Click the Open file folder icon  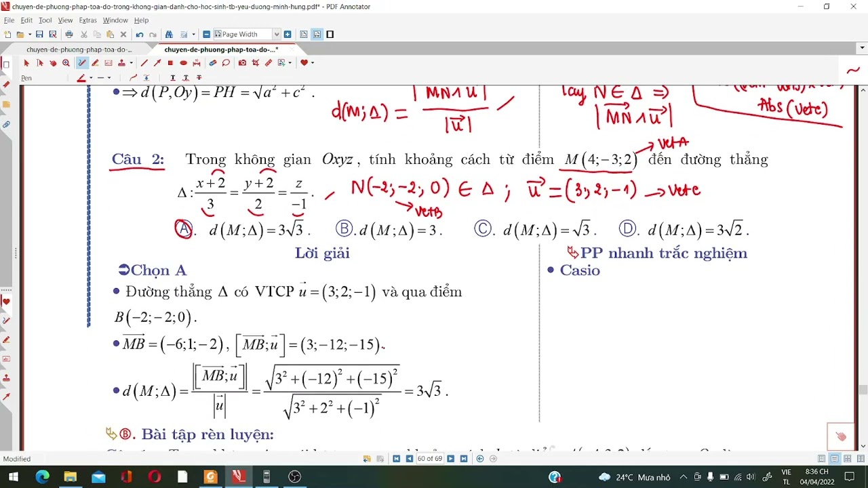pyautogui.click(x=20, y=35)
